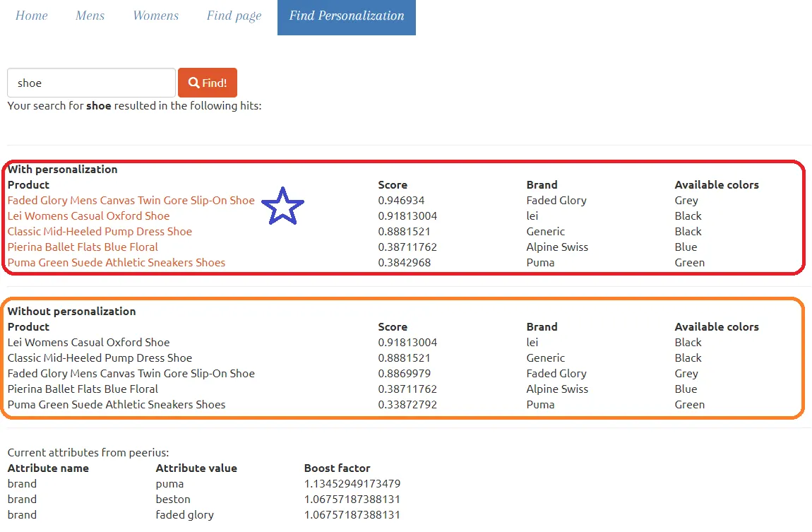
Task: Click attribute value beston
Action: tap(173, 500)
